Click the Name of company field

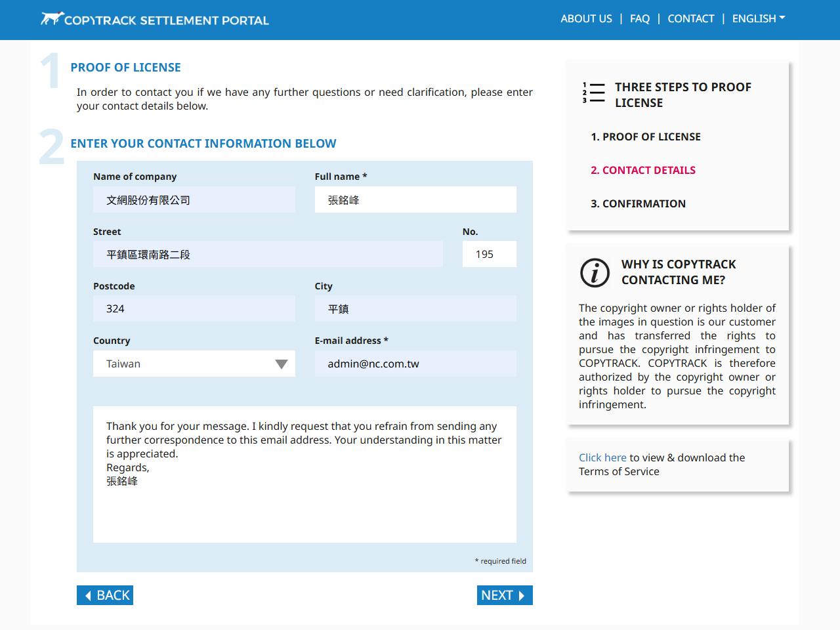194,199
